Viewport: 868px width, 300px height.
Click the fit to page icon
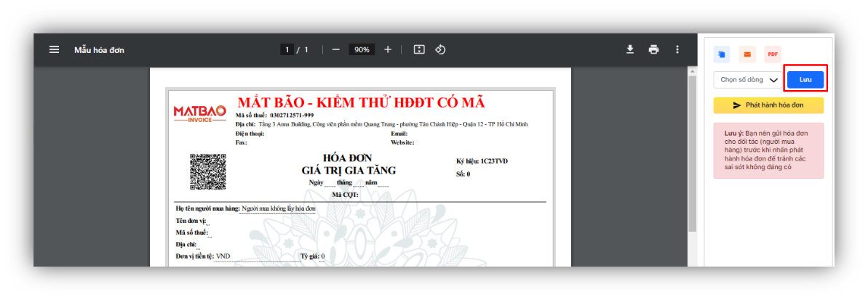[x=419, y=49]
